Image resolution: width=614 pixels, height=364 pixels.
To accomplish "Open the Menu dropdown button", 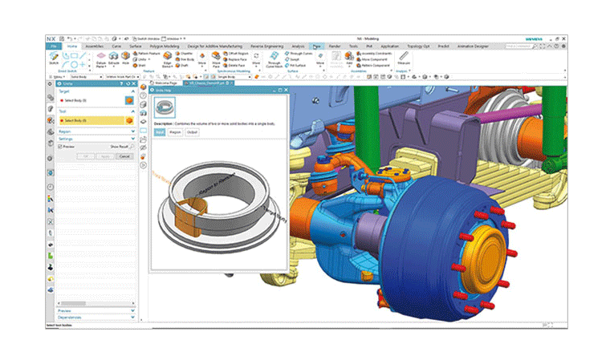I will click(57, 77).
